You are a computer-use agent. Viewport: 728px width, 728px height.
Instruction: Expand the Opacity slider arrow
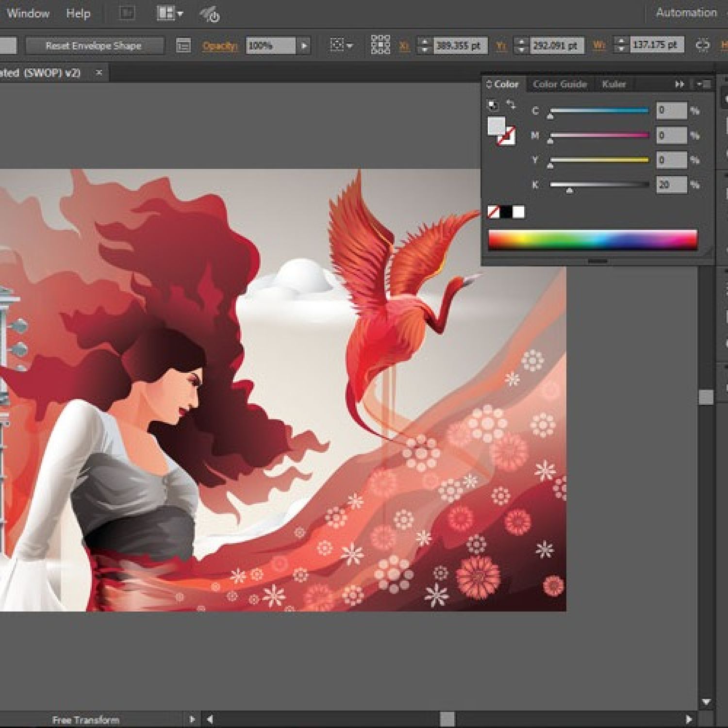[304, 46]
